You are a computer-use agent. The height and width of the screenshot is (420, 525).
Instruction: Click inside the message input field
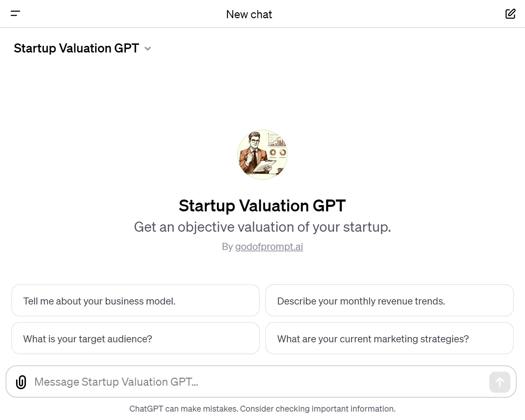click(245, 382)
